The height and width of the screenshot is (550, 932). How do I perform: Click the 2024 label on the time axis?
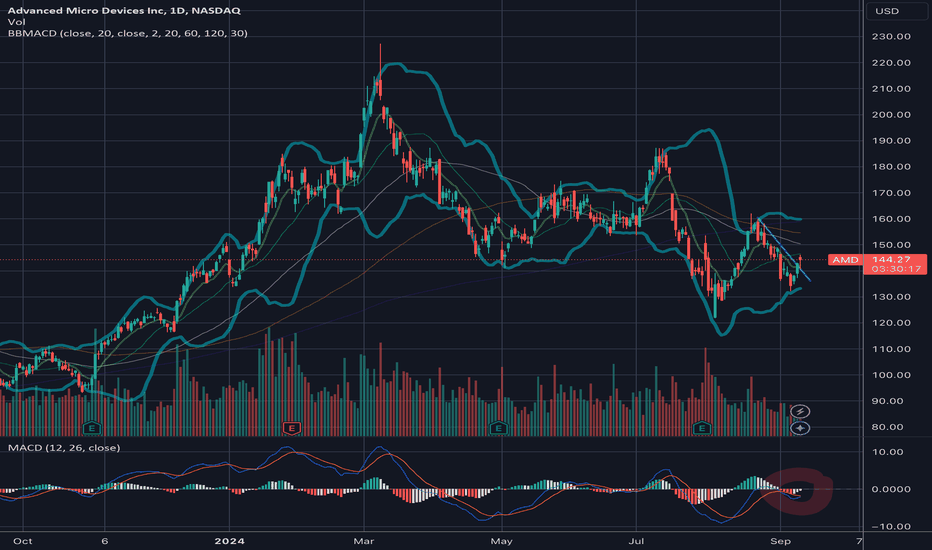[229, 541]
